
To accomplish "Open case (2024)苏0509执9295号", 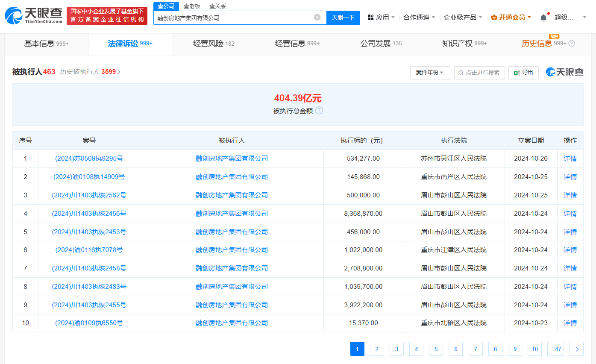I will pyautogui.click(x=89, y=159).
